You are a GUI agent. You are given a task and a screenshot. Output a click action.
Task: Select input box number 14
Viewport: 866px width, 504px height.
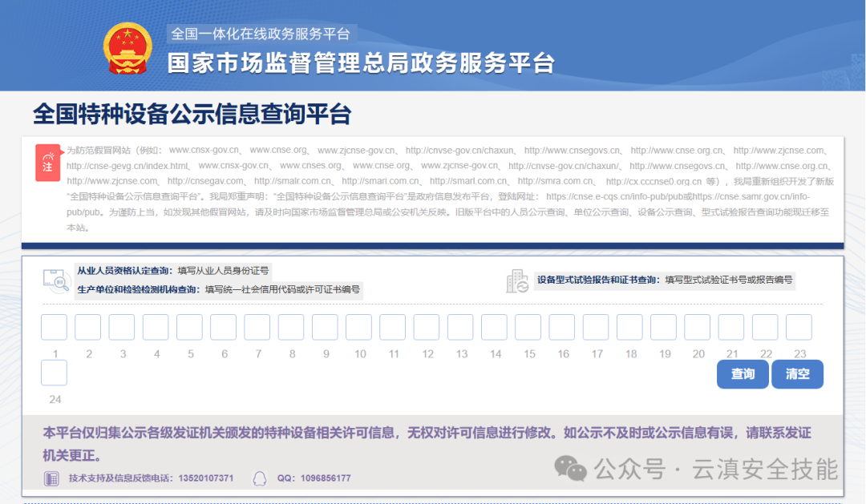pos(494,328)
